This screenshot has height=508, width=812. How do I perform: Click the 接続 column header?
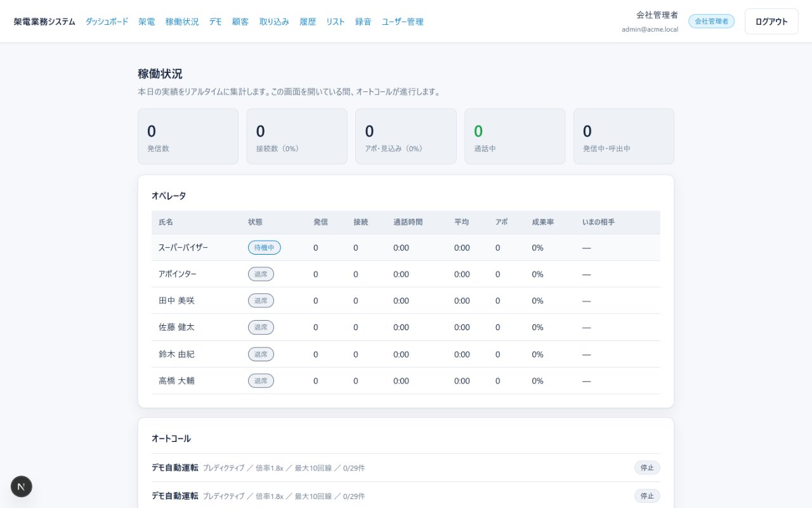coord(360,222)
